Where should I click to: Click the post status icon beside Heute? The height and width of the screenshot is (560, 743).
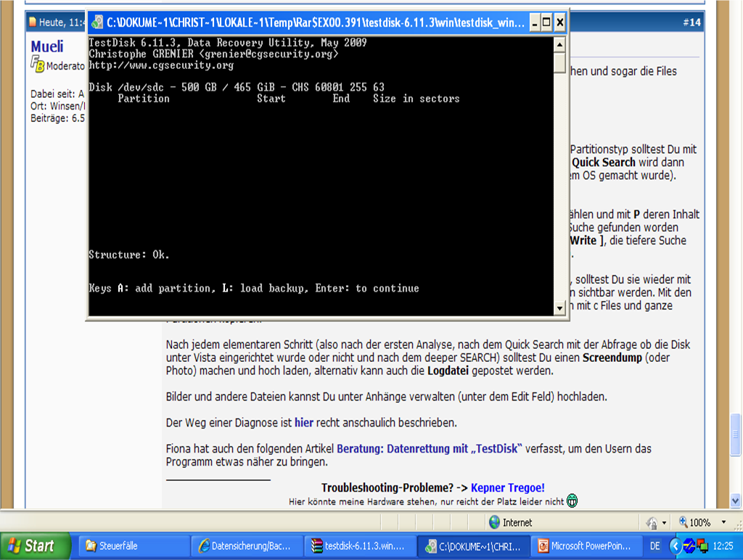(33, 22)
